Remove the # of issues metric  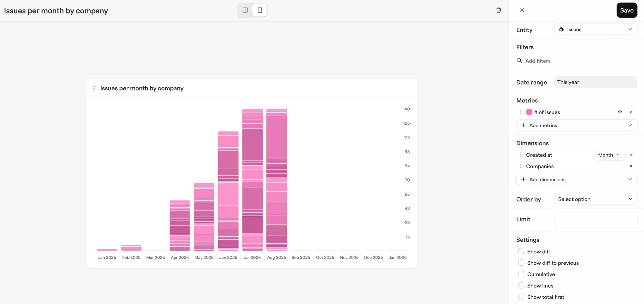(631, 112)
